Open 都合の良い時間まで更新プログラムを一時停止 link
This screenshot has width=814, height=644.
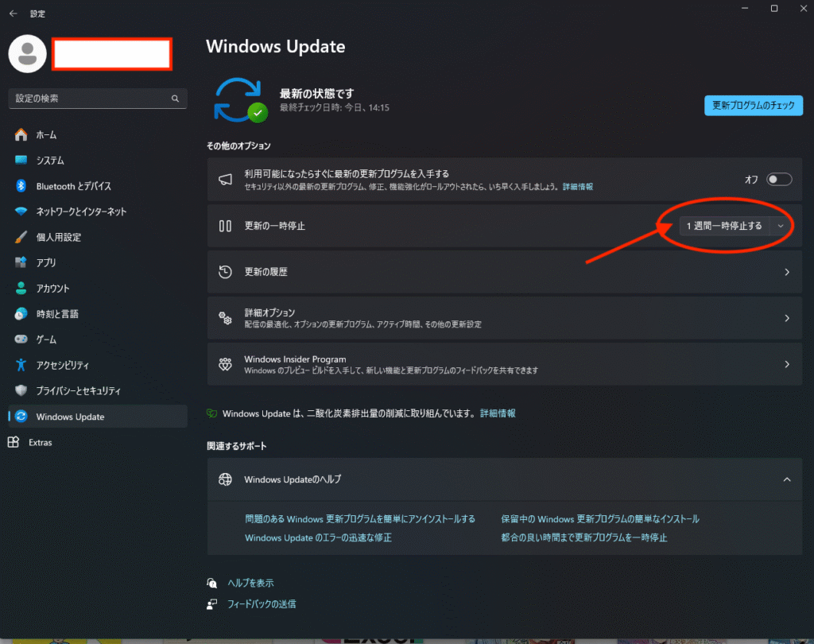coord(584,538)
